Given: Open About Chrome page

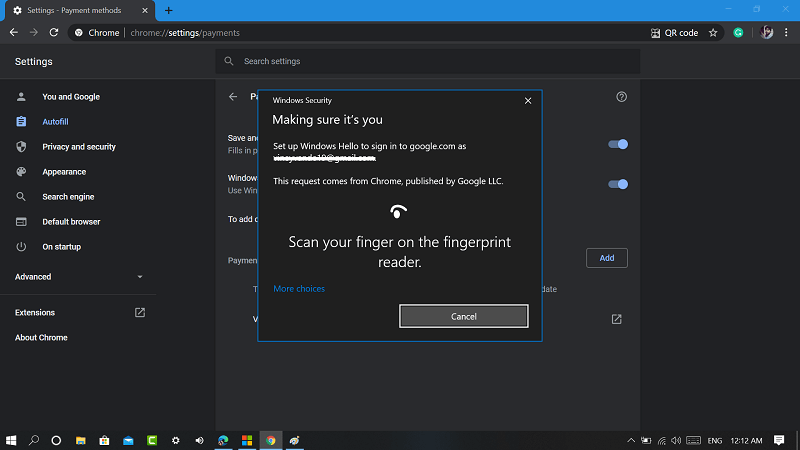Looking at the screenshot, I should click(41, 338).
